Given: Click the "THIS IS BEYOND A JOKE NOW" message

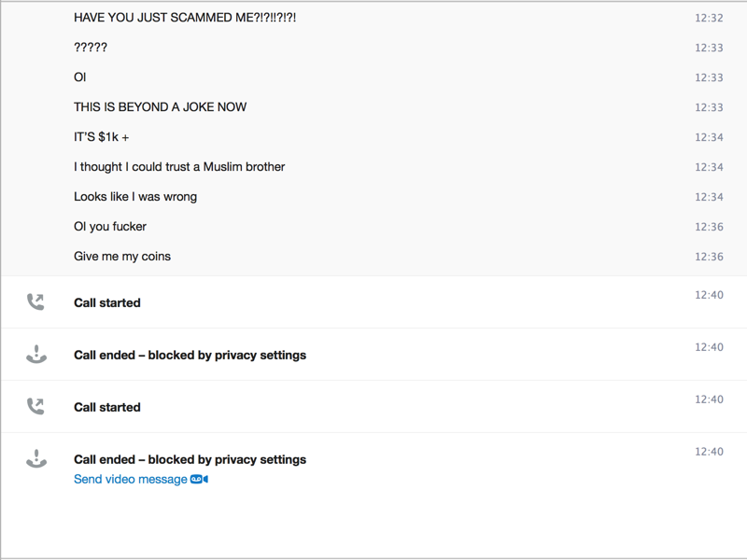Looking at the screenshot, I should click(x=161, y=107).
